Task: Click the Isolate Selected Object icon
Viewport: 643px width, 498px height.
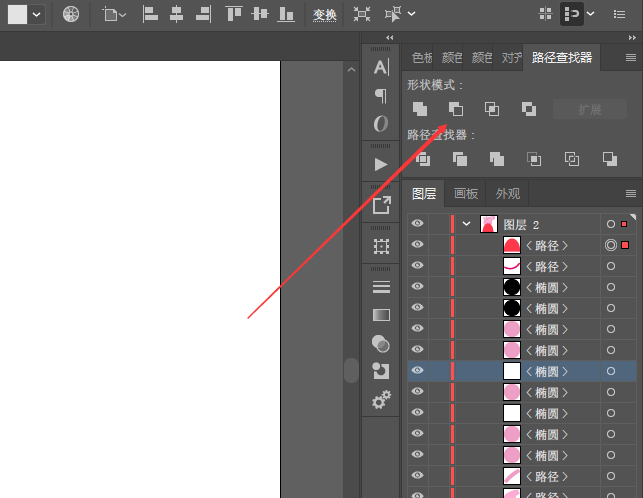Action: coord(362,14)
